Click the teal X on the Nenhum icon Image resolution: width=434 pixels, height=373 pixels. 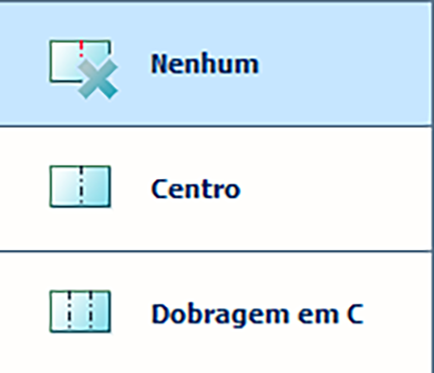point(98,79)
